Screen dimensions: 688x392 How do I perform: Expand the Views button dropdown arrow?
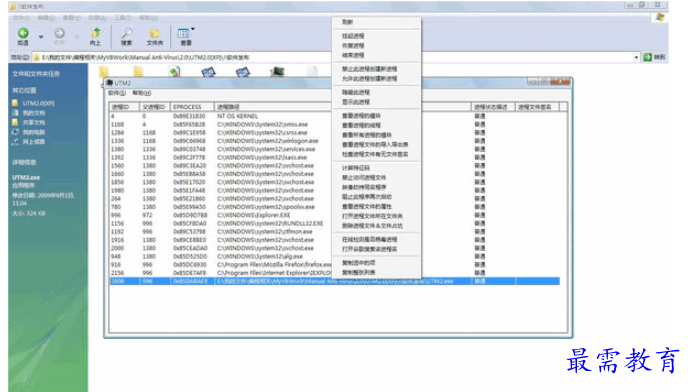click(x=193, y=29)
